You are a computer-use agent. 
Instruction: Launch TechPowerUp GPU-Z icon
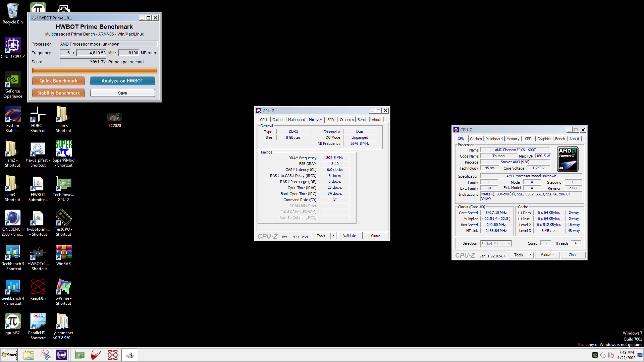pyautogui.click(x=63, y=188)
